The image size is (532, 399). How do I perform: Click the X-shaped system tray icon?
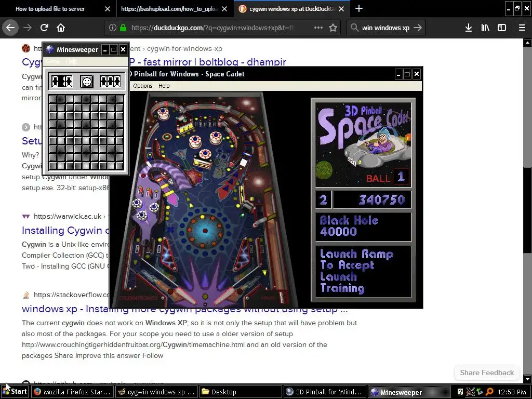click(x=470, y=392)
